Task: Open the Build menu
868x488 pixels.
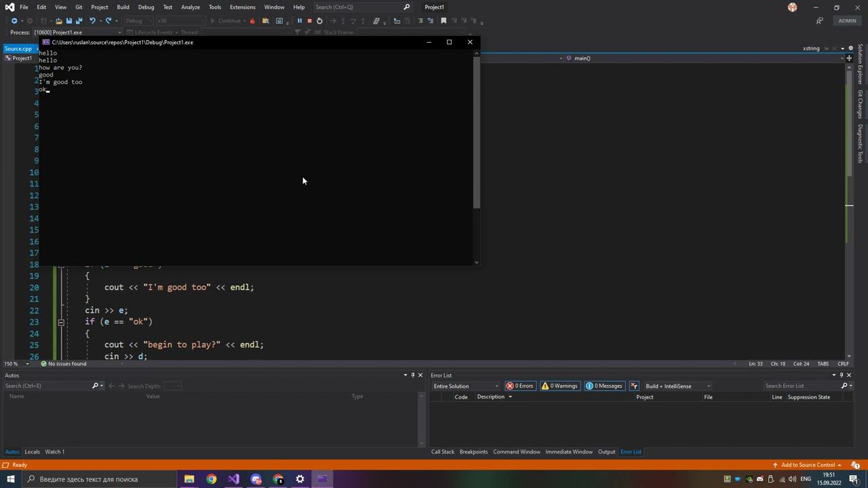Action: point(123,7)
